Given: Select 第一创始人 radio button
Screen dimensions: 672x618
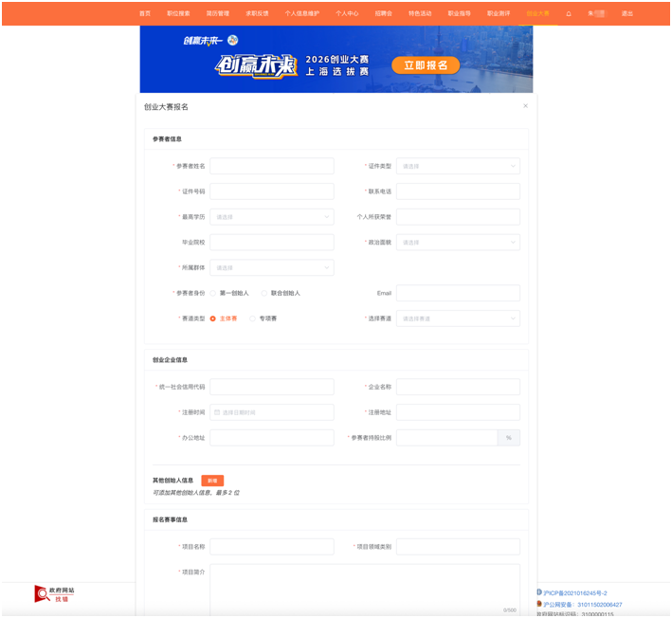Looking at the screenshot, I should [x=213, y=293].
